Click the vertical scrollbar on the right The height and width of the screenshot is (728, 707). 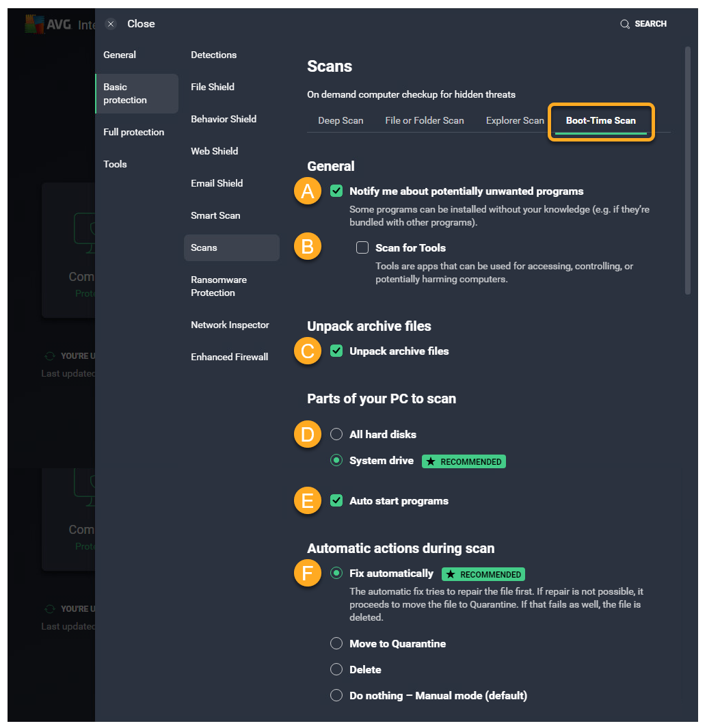pyautogui.click(x=687, y=171)
